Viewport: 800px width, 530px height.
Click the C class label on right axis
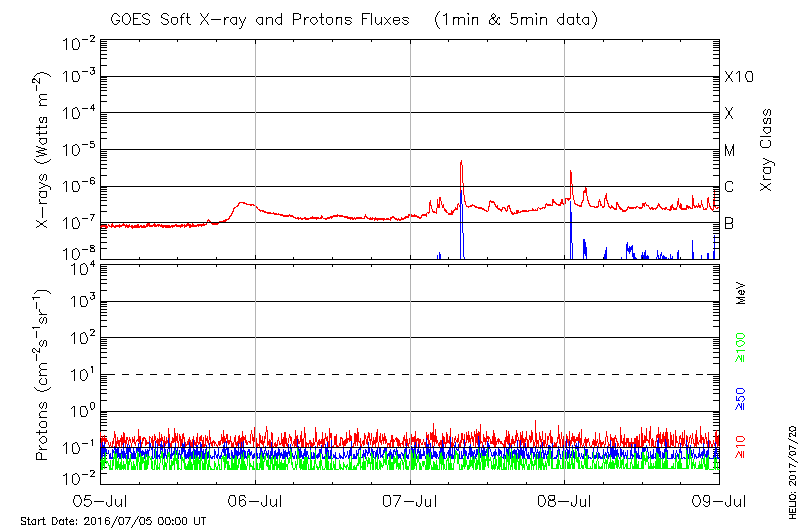(x=729, y=187)
